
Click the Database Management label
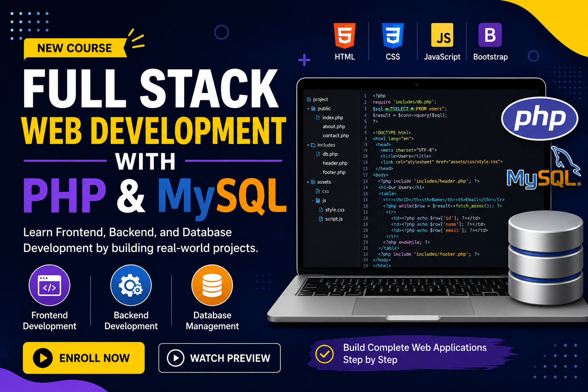click(212, 320)
